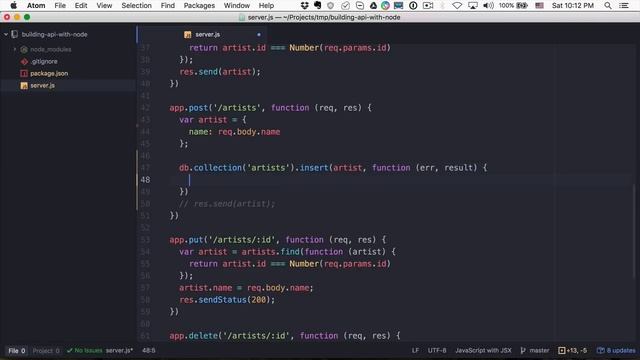Screen dimensions: 640x360
Task: Click the app.put '/artists/:id' line
Action: (x=278, y=240)
